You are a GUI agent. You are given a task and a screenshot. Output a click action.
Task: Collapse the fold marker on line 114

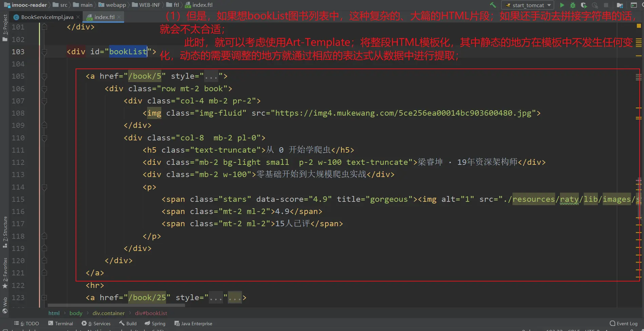(x=44, y=187)
